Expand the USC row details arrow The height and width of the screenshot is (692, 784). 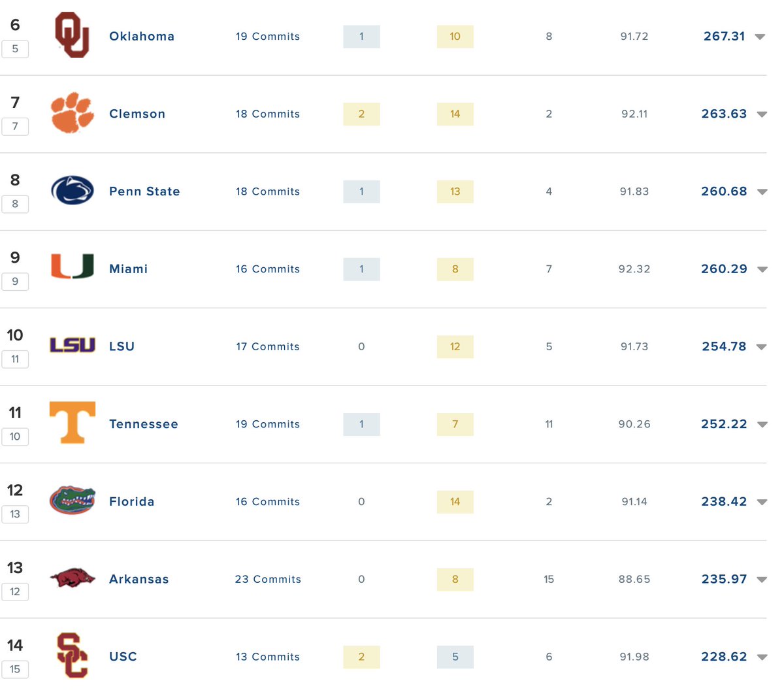click(x=762, y=657)
